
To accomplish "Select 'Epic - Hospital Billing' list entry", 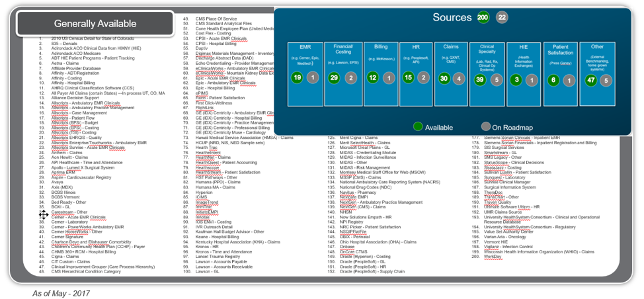I will tap(216, 88).
